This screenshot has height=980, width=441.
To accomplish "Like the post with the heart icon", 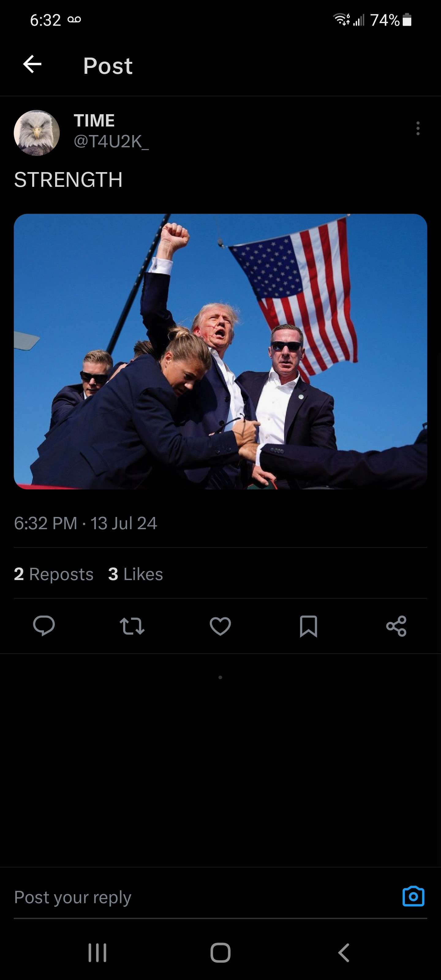I will pyautogui.click(x=220, y=626).
